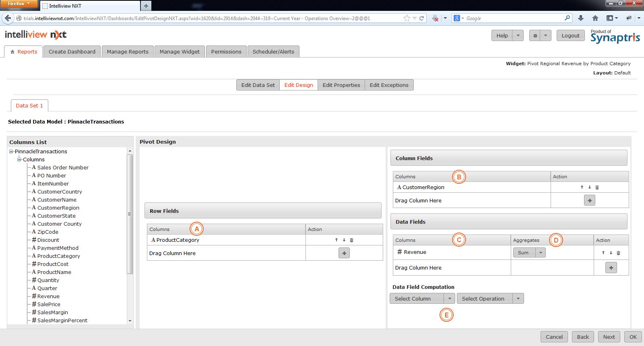Open the Manage Widget tab
This screenshot has height=346, width=644.
180,51
